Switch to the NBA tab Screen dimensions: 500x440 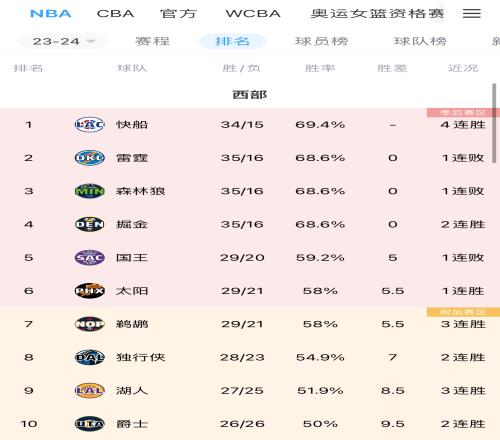(x=51, y=14)
